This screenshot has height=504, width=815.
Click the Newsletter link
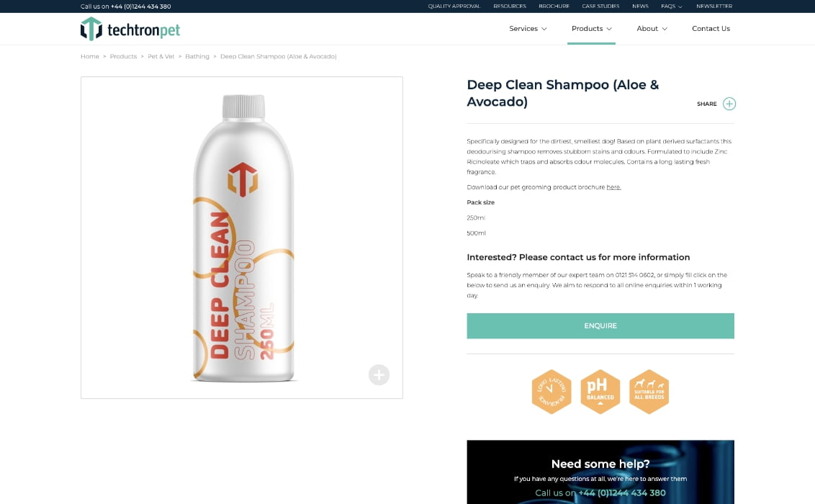tap(714, 6)
